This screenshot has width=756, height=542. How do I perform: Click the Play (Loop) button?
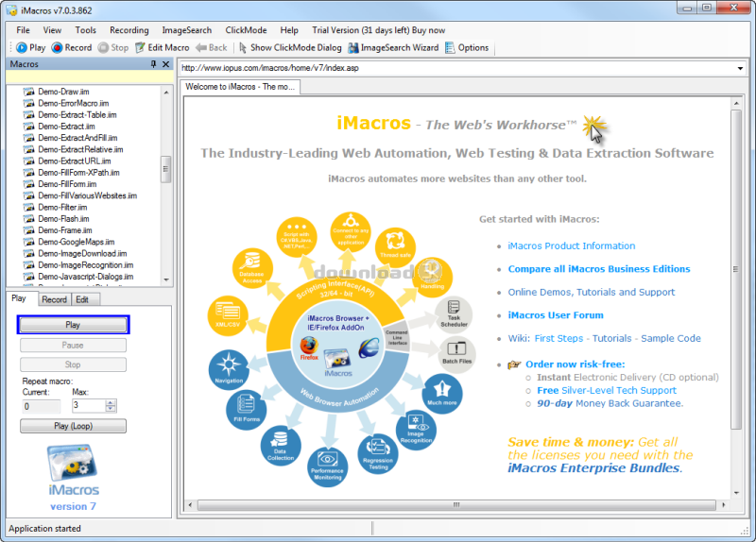click(x=74, y=426)
